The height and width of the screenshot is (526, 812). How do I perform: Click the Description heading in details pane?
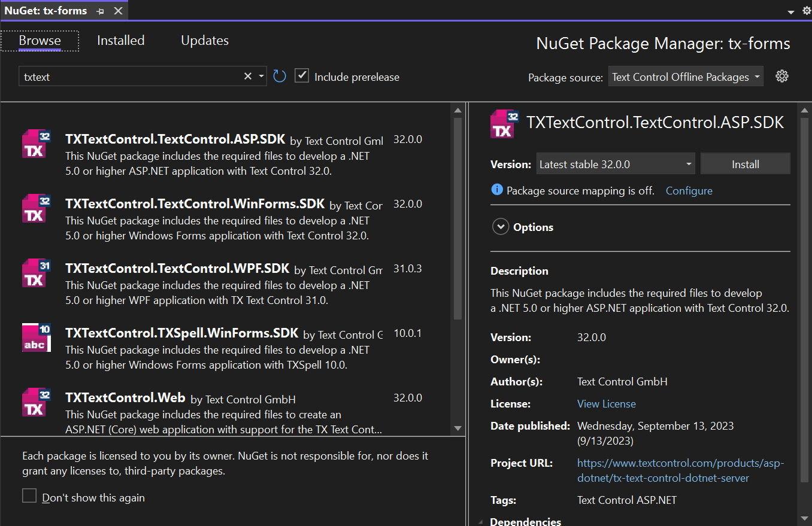point(519,270)
